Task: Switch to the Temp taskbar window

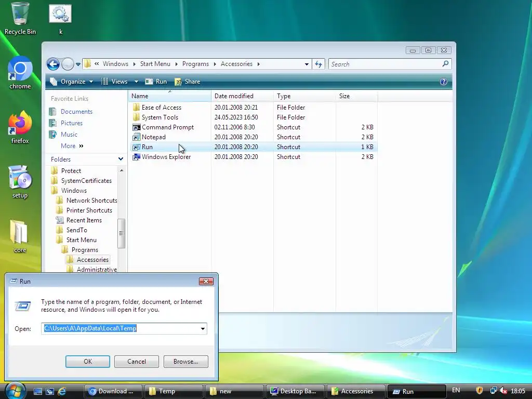Action: pos(174,391)
